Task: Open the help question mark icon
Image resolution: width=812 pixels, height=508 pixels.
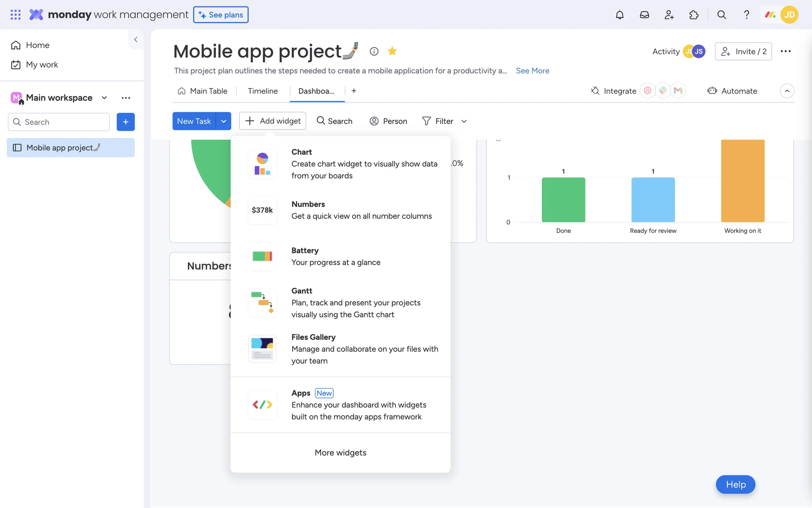Action: tap(746, 15)
